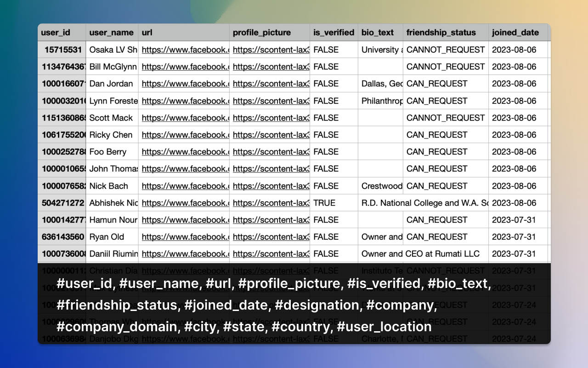
Task: Select the profile_picture column header
Action: pyautogui.click(x=270, y=32)
